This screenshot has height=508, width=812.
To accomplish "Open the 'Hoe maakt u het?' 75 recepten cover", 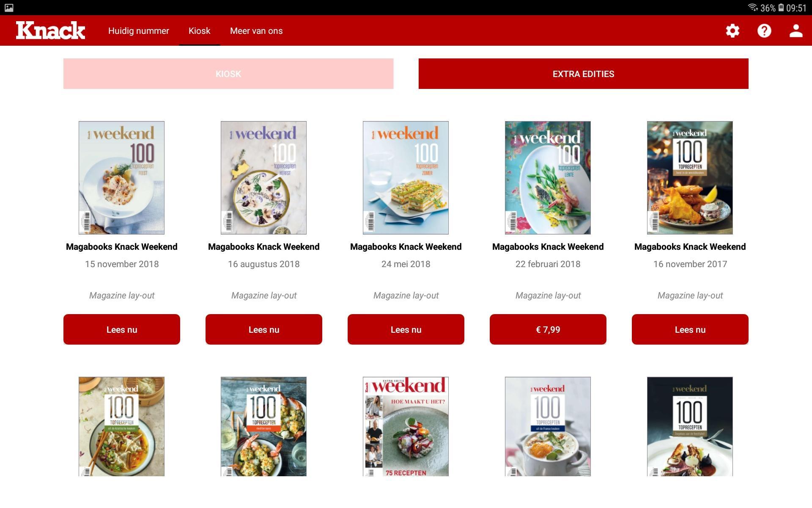I will (406, 426).
